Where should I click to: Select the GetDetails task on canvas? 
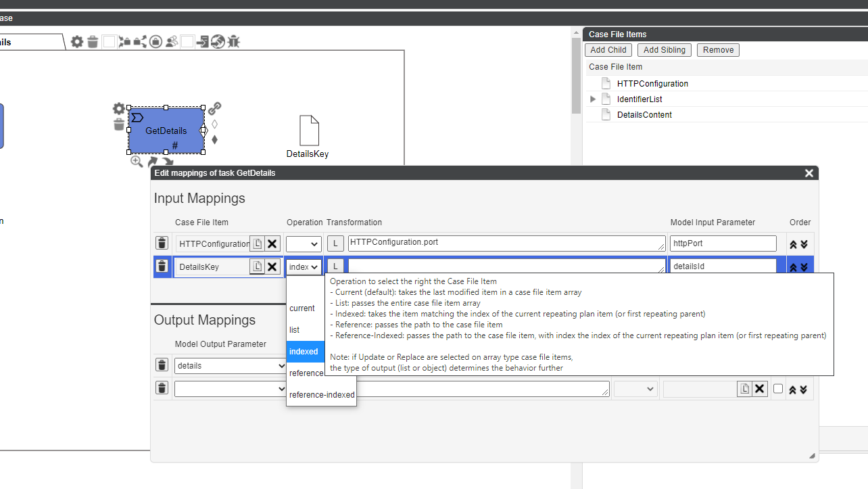tap(166, 131)
